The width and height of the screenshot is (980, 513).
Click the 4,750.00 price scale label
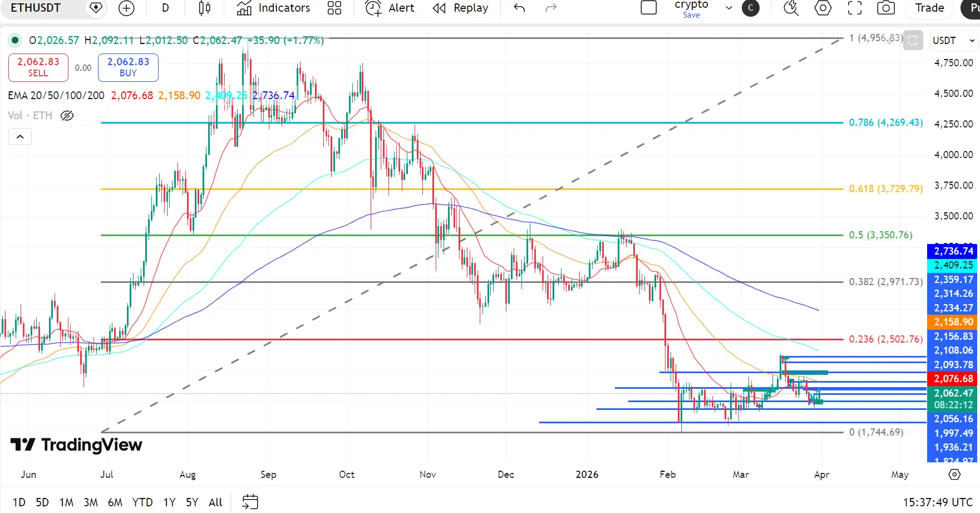click(953, 63)
